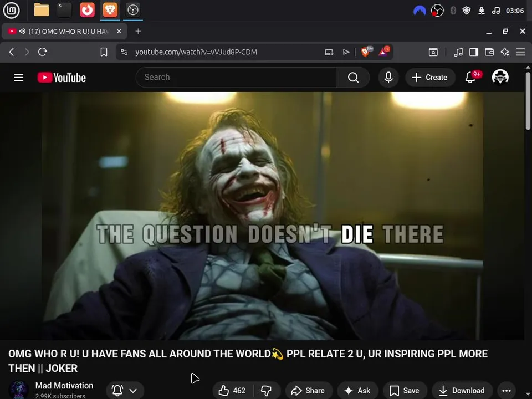Open YouTube notifications bell
Image resolution: width=532 pixels, height=399 pixels.
coord(470,78)
